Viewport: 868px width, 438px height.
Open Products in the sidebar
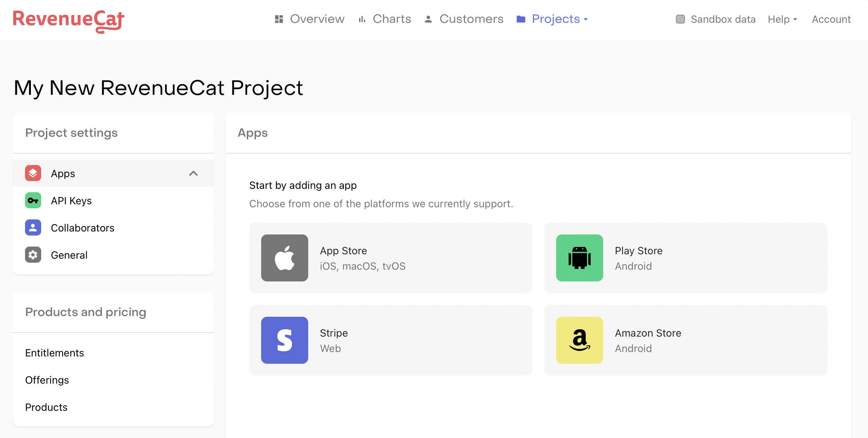tap(46, 407)
